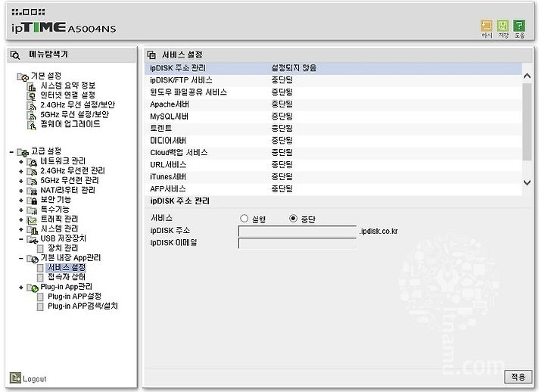Click the 트래픽 관리 icon

point(32,220)
